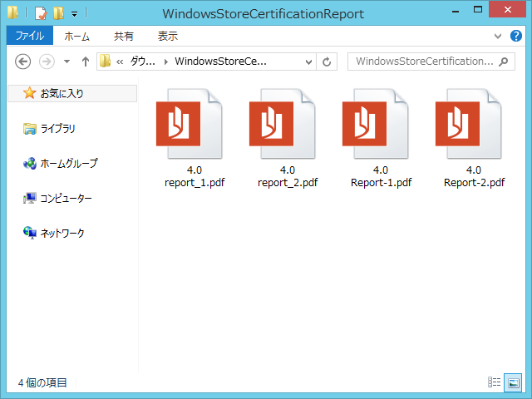
Task: Go up one folder level
Action: [86, 62]
